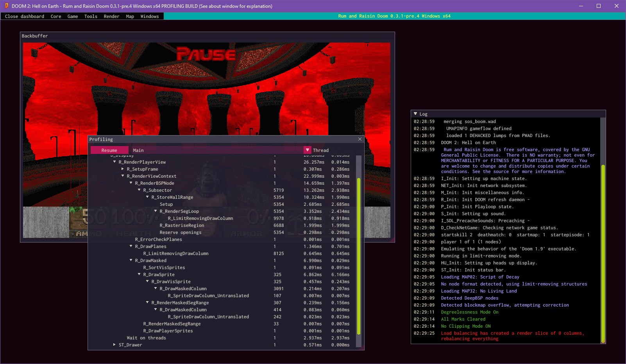Click the Backbuffer game view image

[x=207, y=140]
